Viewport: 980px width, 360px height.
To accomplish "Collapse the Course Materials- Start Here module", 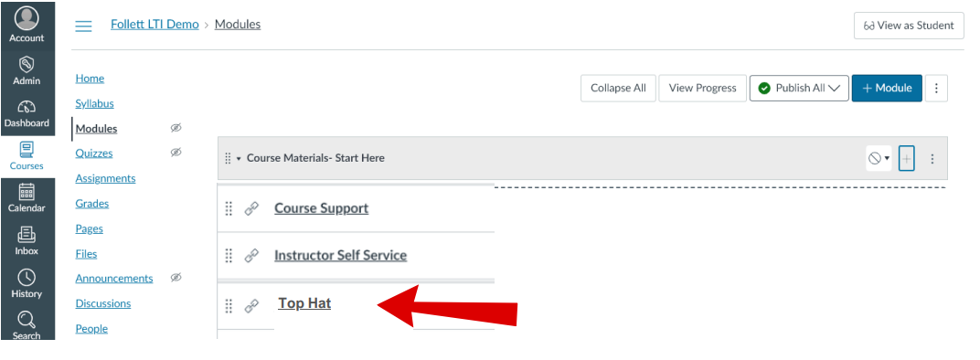I will click(x=239, y=158).
